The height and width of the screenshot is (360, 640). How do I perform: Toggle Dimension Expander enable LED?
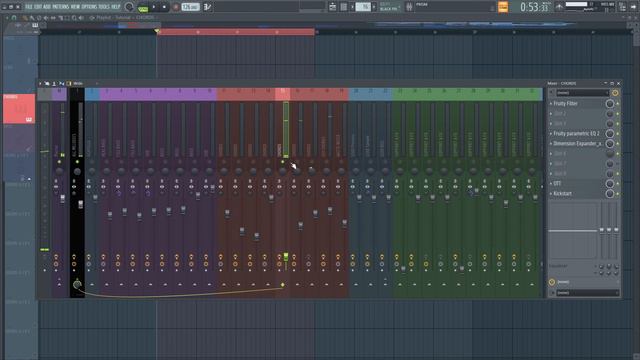click(618, 144)
